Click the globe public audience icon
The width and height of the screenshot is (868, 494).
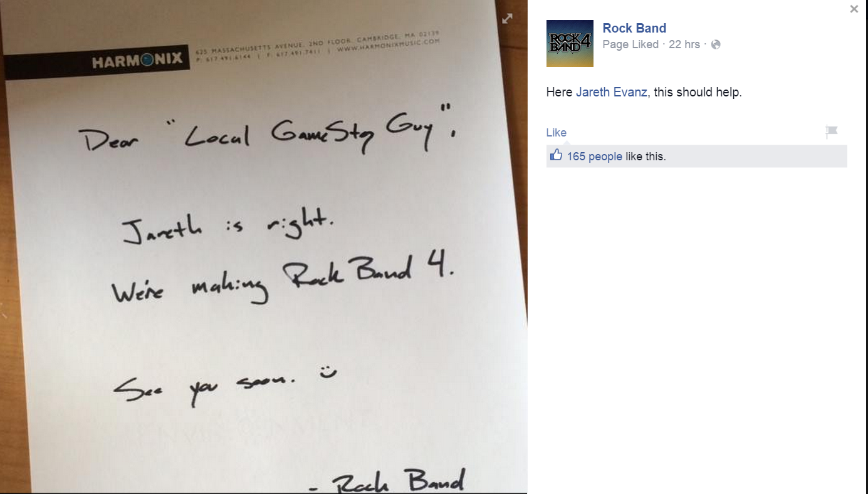[716, 44]
